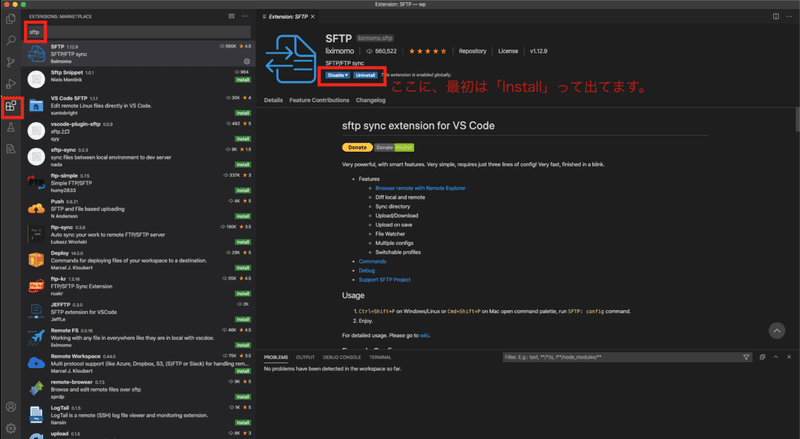Install the Push extension
This screenshot has width=800, height=439.
click(242, 216)
